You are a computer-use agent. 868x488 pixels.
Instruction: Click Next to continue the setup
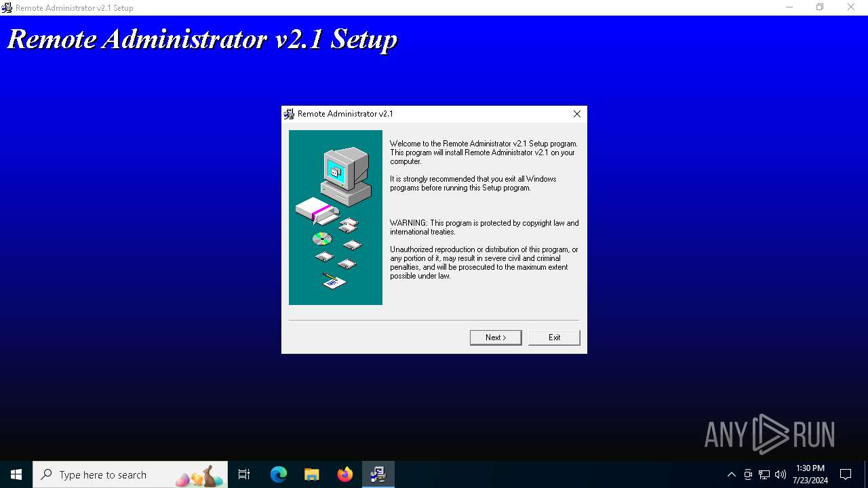[x=496, y=338]
